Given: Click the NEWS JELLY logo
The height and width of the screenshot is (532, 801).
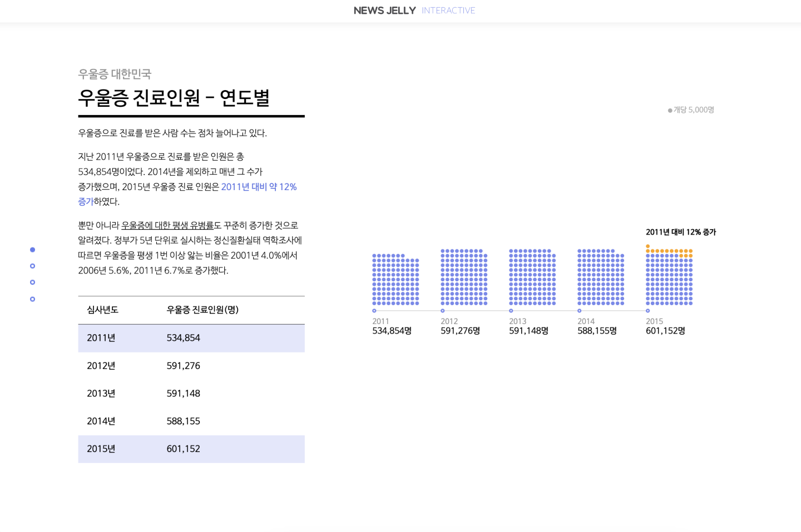Looking at the screenshot, I should (384, 11).
